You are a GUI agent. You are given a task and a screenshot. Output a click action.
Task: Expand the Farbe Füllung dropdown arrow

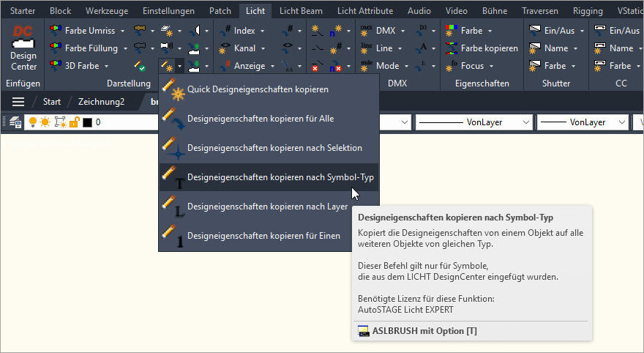click(125, 48)
